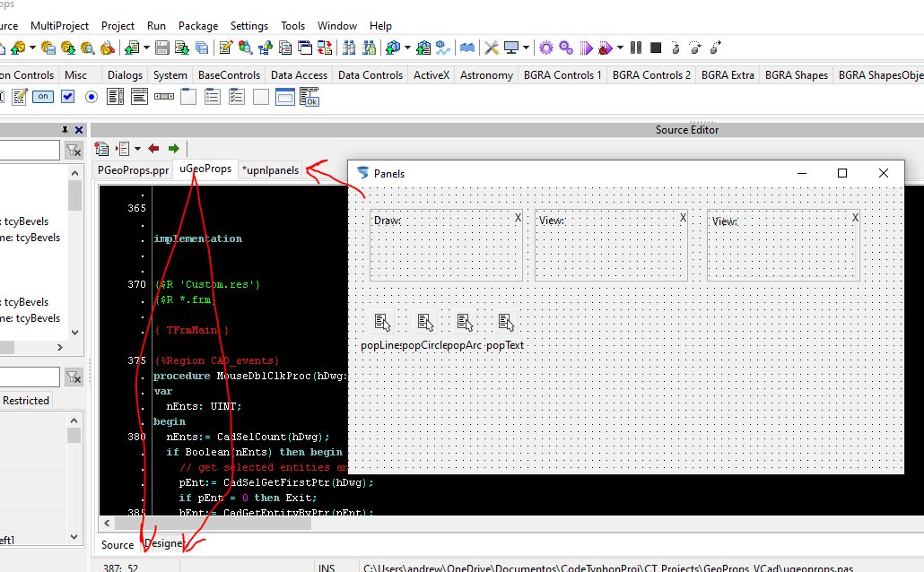Click the Step Out debug icon
The image size is (924, 572).
pos(715,48)
